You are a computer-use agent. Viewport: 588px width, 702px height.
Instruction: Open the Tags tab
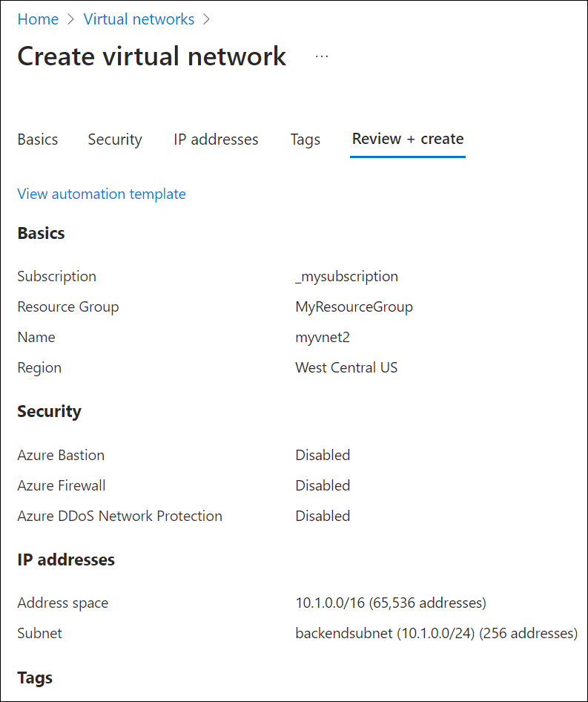point(305,140)
